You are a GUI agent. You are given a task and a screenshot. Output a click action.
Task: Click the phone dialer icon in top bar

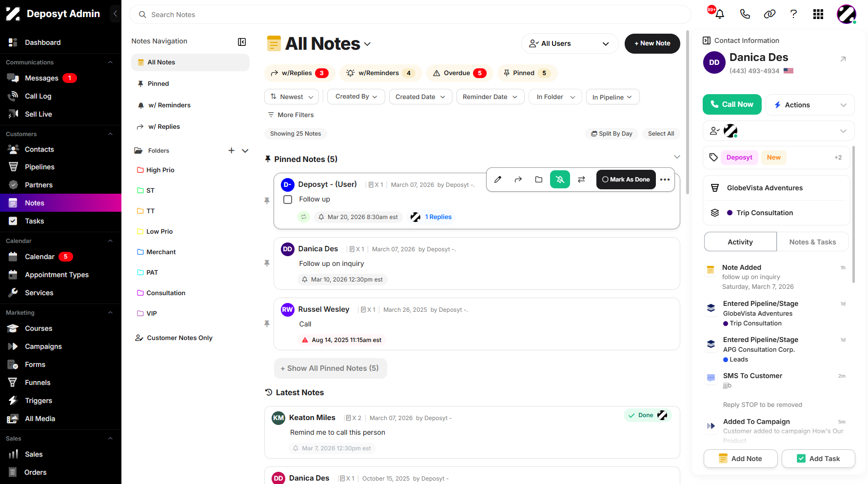point(745,14)
